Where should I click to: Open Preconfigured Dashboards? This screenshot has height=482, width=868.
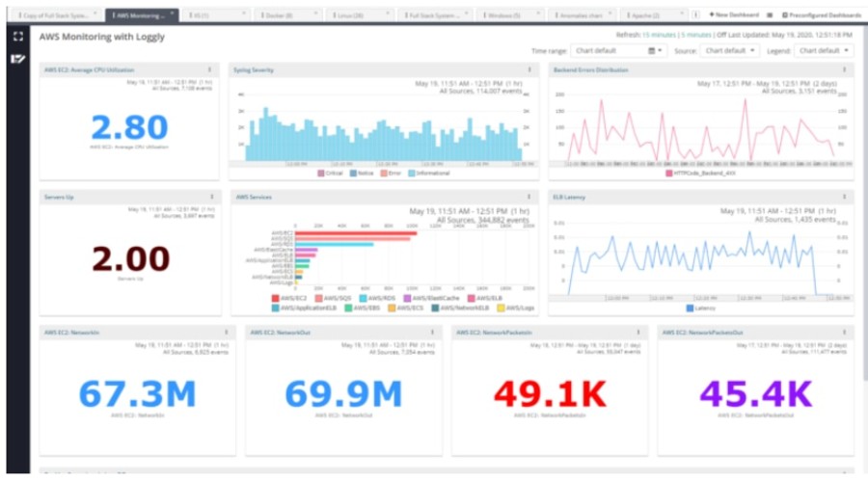coord(821,14)
